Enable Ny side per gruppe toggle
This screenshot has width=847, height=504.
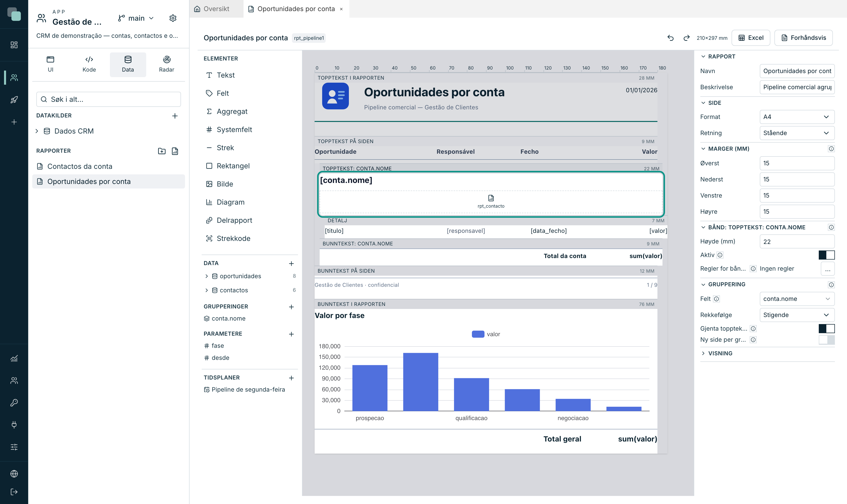(x=826, y=340)
